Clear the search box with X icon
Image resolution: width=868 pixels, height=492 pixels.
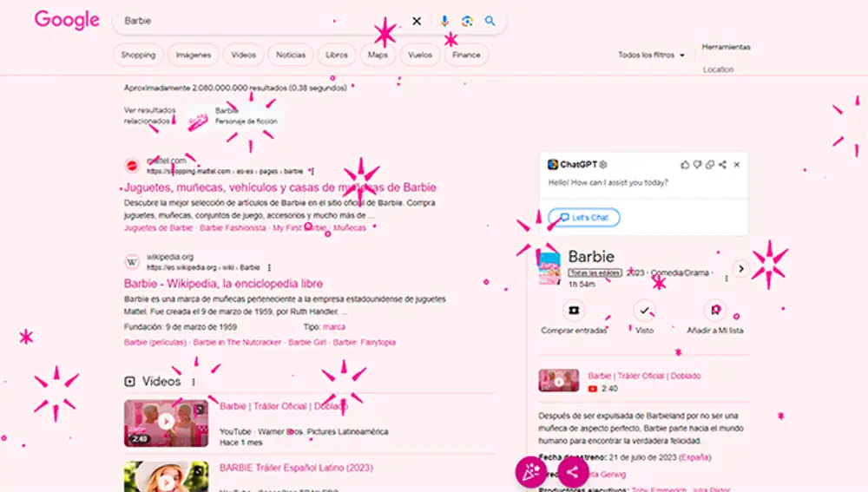click(x=417, y=21)
